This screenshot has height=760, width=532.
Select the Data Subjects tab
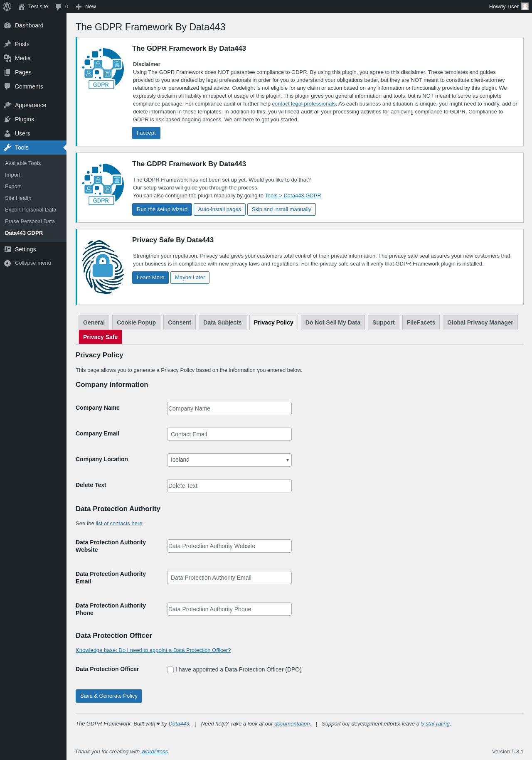tap(222, 322)
